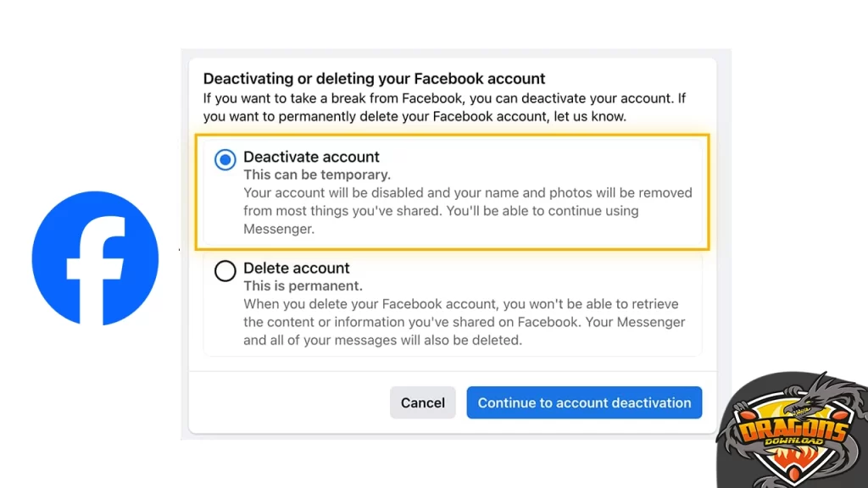868x488 pixels.
Task: Select the Deactivate account radio button
Action: coord(225,159)
